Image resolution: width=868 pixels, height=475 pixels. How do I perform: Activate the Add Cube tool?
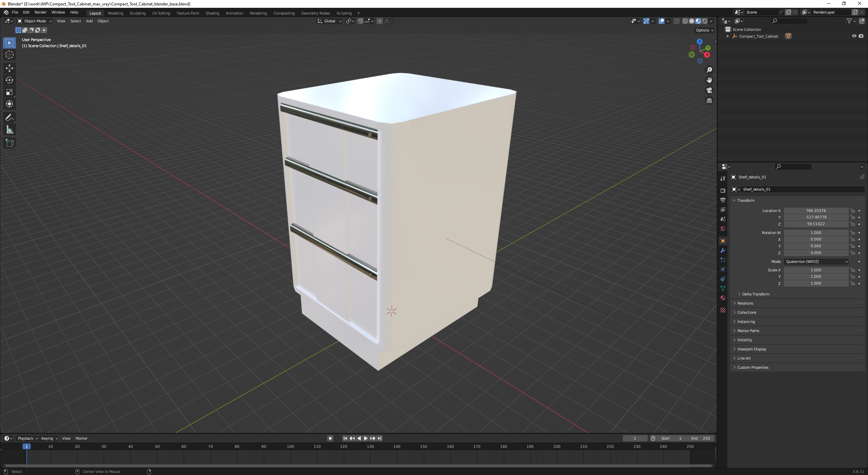click(9, 143)
